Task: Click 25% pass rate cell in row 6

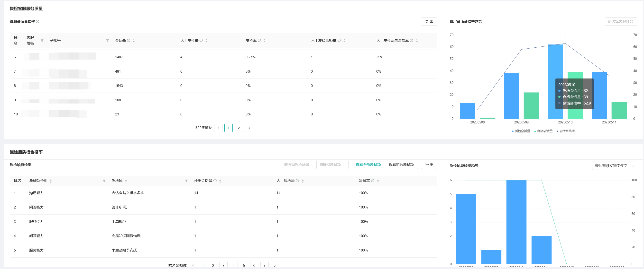Action: point(379,57)
